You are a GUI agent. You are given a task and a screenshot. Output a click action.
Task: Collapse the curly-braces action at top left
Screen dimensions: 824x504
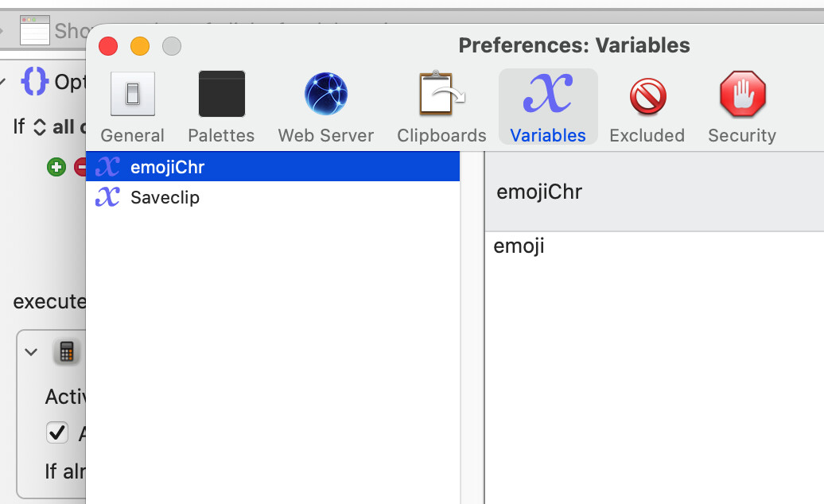point(4,81)
